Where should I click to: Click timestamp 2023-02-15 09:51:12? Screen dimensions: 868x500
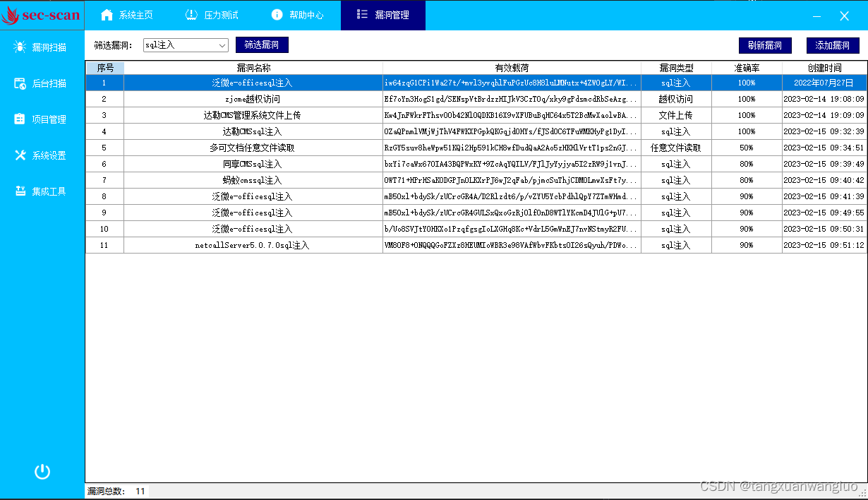pyautogui.click(x=824, y=245)
